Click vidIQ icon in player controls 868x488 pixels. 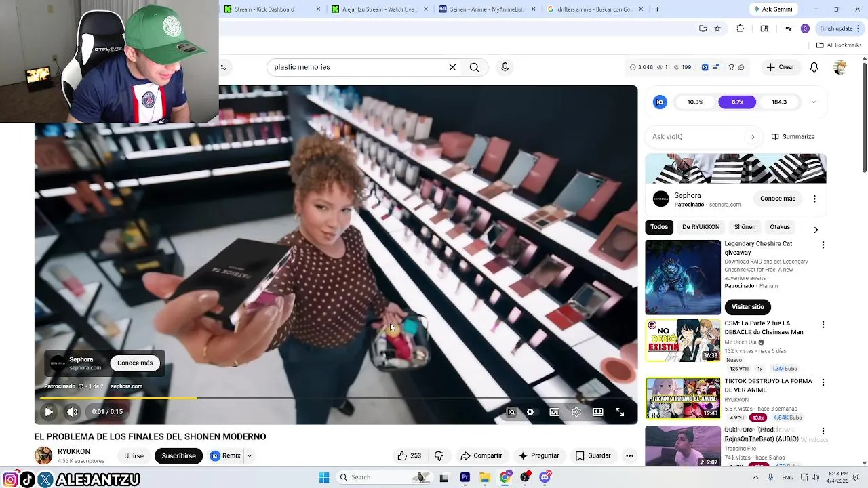pyautogui.click(x=511, y=412)
